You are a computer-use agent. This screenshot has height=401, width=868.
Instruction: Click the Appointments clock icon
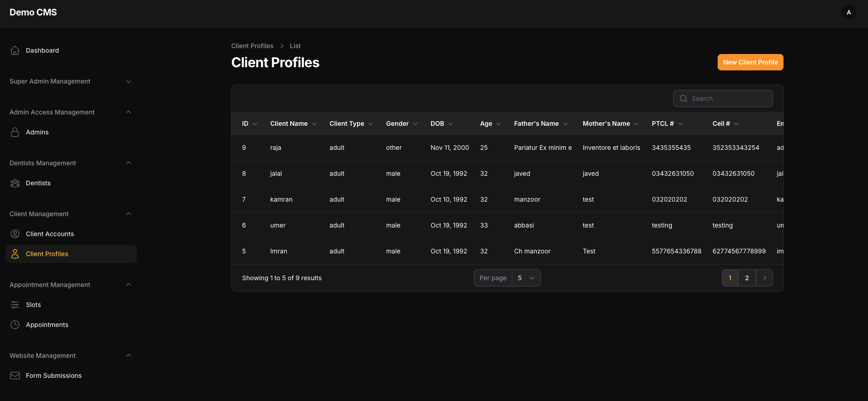15,325
